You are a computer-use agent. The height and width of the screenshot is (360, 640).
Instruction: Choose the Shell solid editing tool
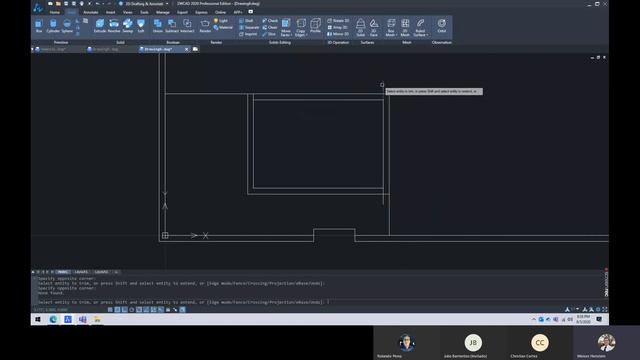coord(246,20)
